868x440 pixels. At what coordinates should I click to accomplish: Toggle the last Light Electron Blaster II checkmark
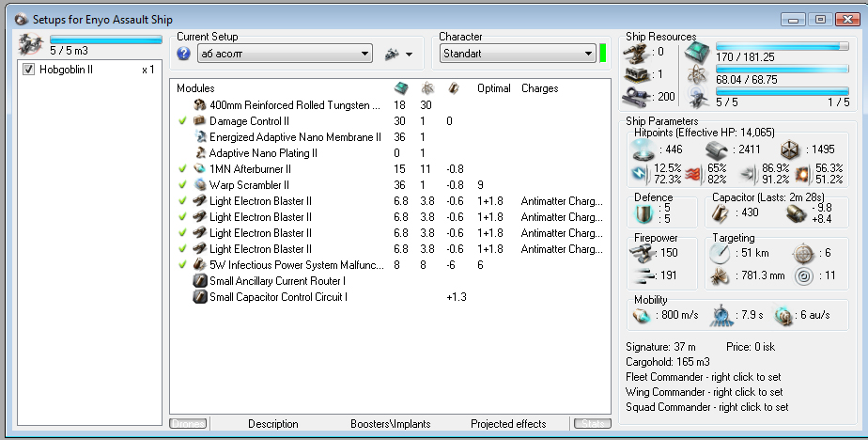tap(182, 249)
